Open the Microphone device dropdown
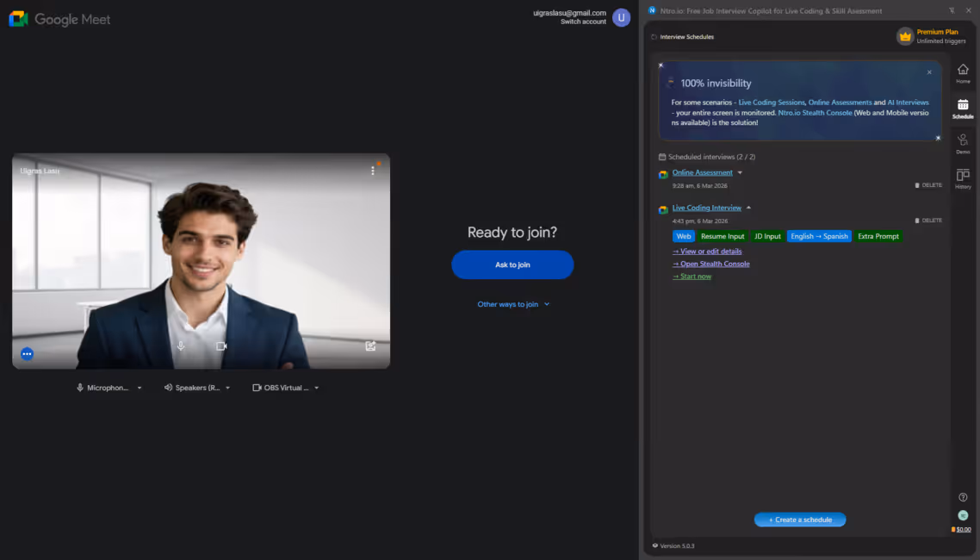 point(138,387)
